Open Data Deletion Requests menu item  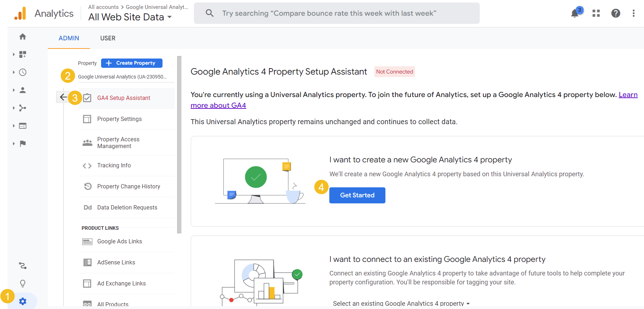pyautogui.click(x=126, y=207)
